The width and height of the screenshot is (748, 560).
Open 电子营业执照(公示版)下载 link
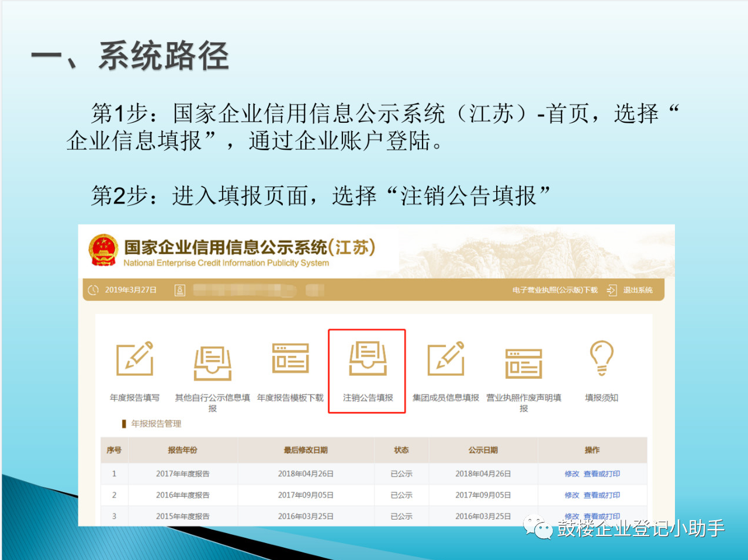pos(555,290)
